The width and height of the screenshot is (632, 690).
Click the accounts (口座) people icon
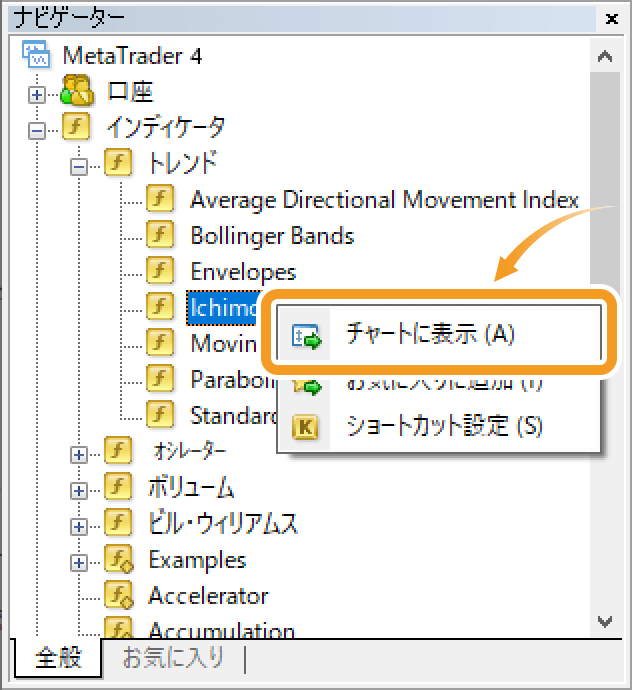(x=77, y=90)
